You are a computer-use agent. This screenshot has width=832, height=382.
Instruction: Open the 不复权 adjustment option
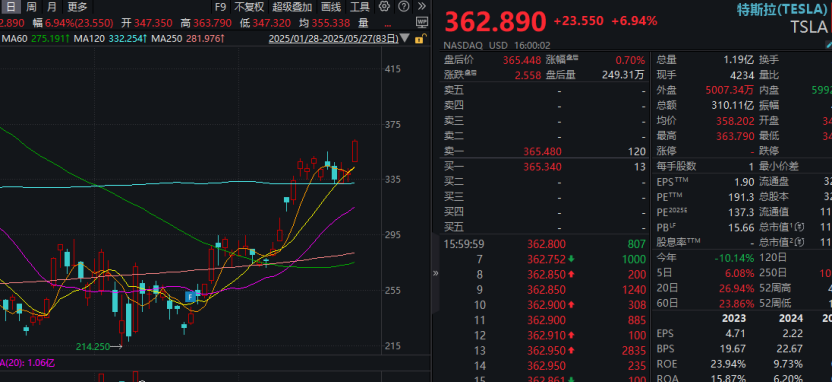coord(249,7)
